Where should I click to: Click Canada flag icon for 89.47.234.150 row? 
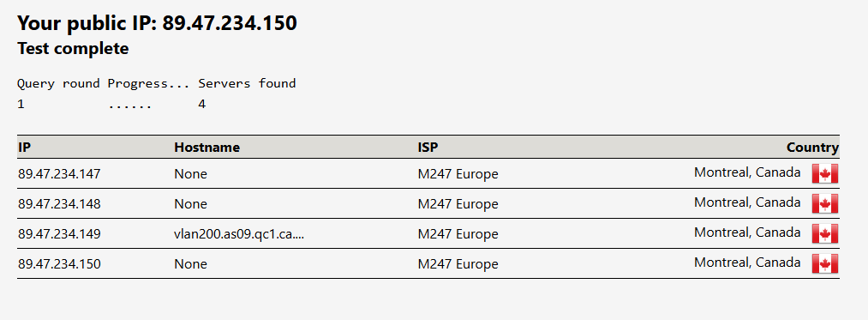pos(825,263)
